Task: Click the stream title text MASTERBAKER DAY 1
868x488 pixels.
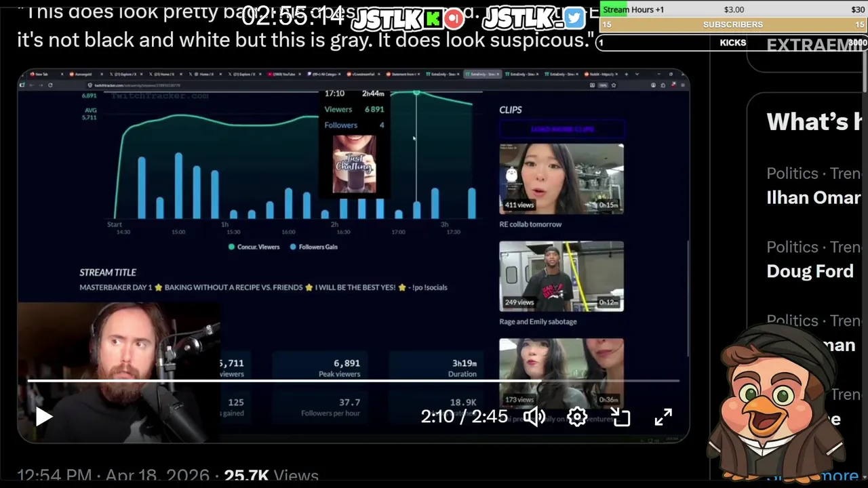Action: coord(117,287)
